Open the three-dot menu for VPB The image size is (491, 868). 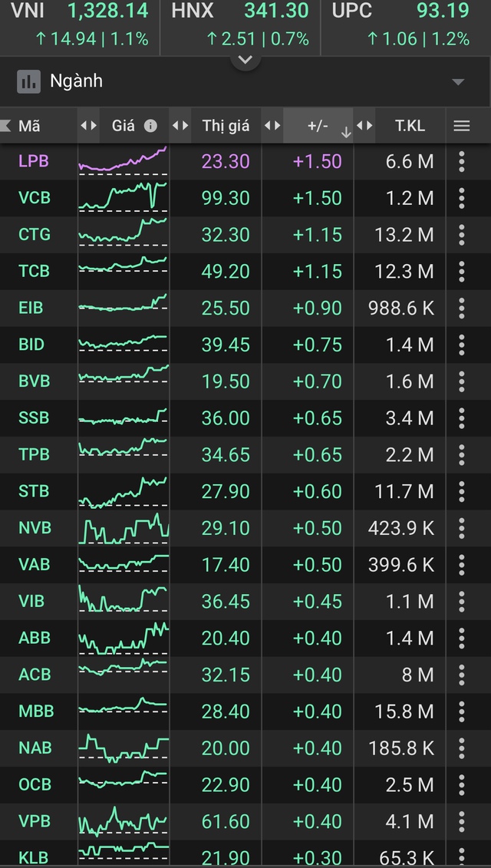pyautogui.click(x=461, y=821)
